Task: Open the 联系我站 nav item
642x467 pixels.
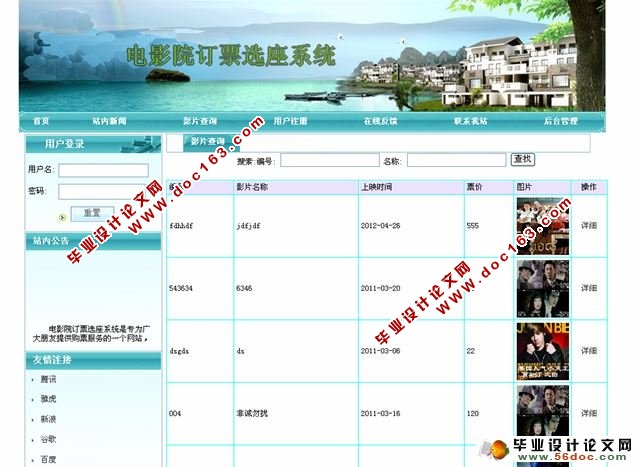Action: coord(470,121)
